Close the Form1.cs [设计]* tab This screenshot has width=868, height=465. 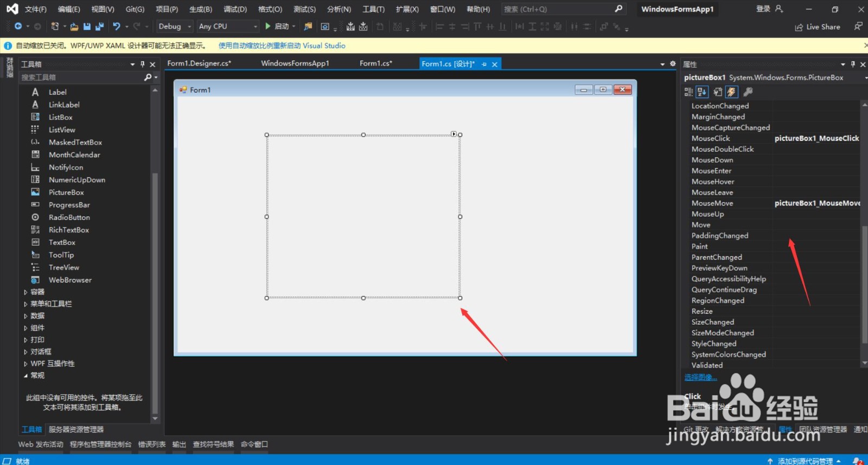pos(495,64)
